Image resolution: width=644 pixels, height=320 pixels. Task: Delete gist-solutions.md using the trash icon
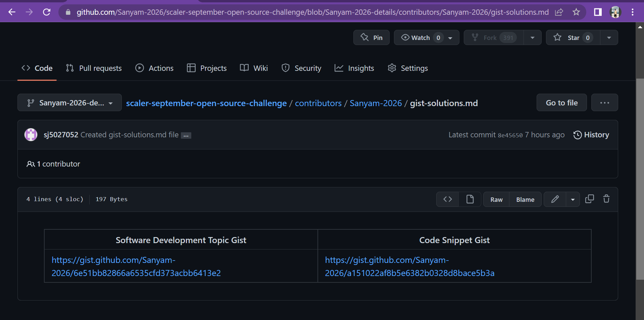click(x=606, y=199)
